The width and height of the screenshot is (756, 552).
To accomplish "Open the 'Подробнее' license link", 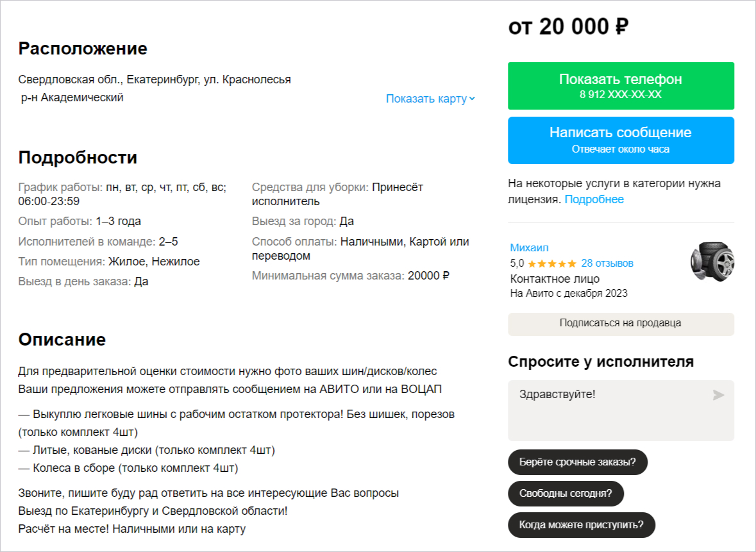I will [x=594, y=199].
